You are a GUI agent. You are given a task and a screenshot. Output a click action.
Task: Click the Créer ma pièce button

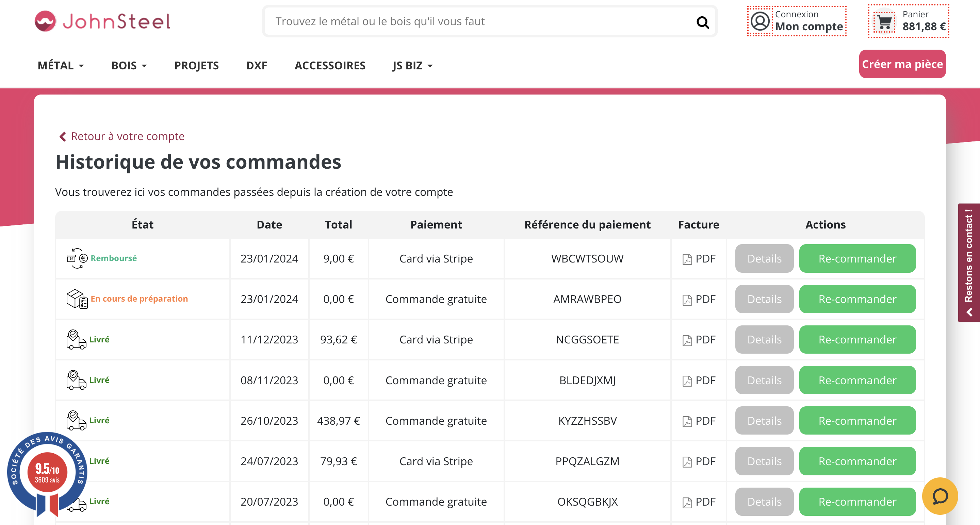[902, 64]
